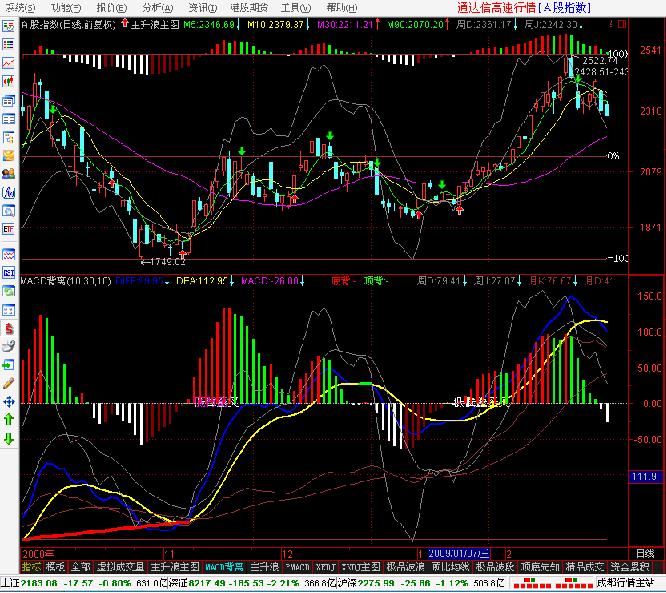Select the pencil drawing tool icon
The height and width of the screenshot is (593, 666).
pos(8,383)
